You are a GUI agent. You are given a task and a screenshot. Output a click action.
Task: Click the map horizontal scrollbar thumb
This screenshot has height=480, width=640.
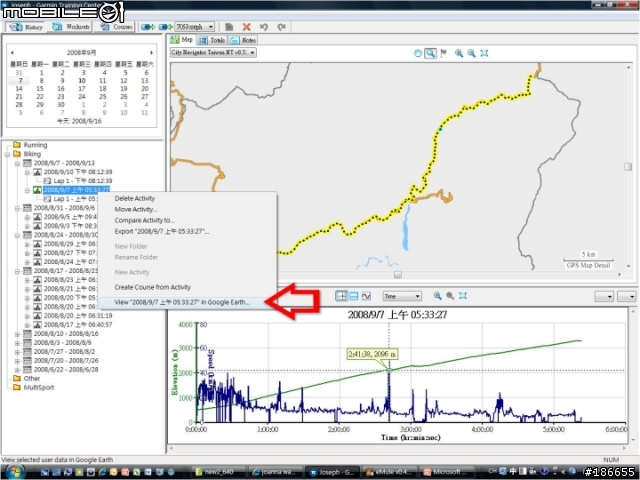[x=398, y=275]
